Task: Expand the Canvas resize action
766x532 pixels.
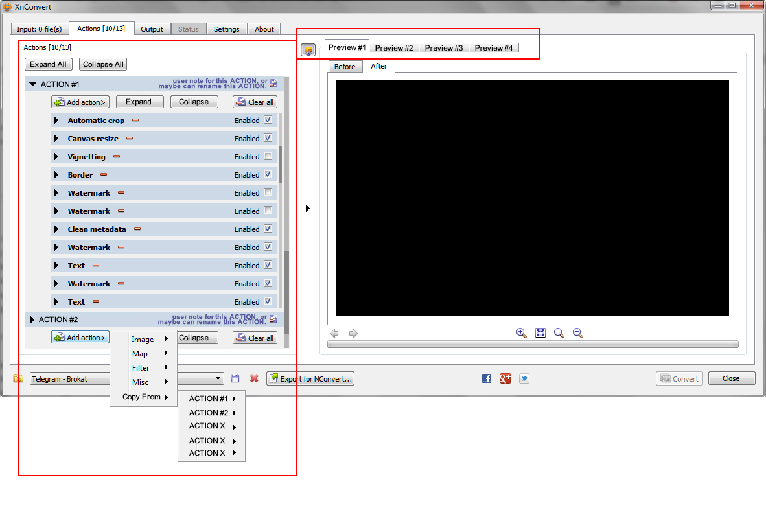Action: pyautogui.click(x=56, y=139)
